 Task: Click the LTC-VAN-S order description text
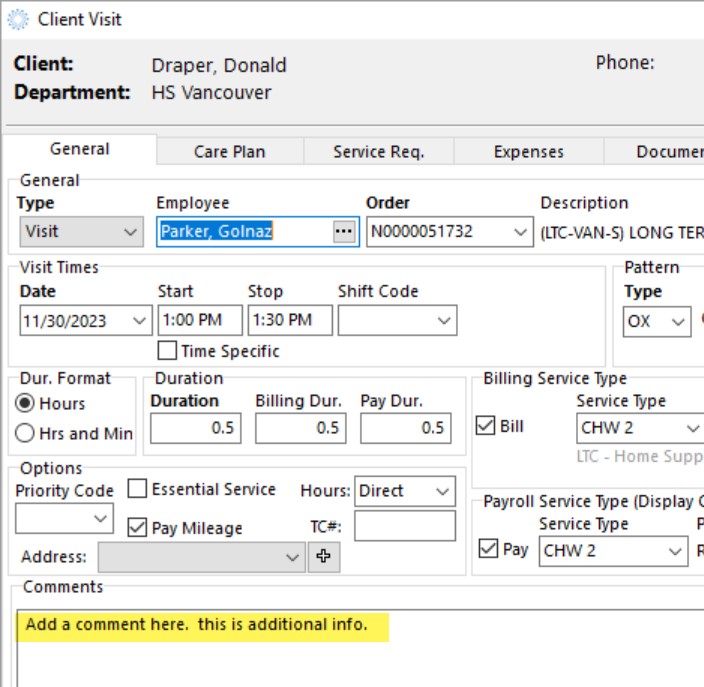point(622,233)
